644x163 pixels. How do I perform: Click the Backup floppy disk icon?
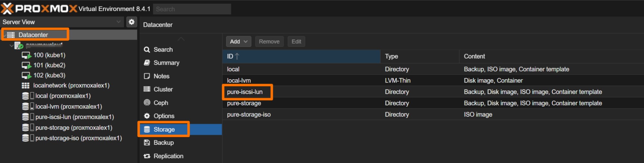[147, 143]
